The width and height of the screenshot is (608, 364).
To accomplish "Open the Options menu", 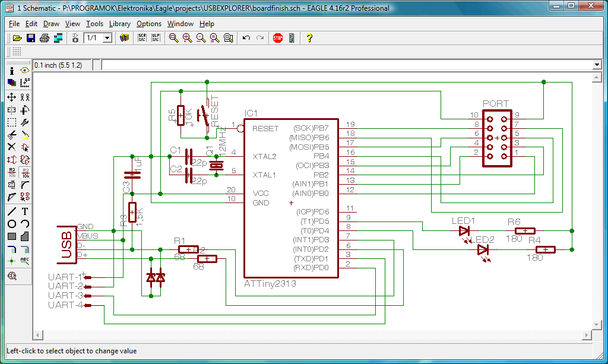I will 148,24.
